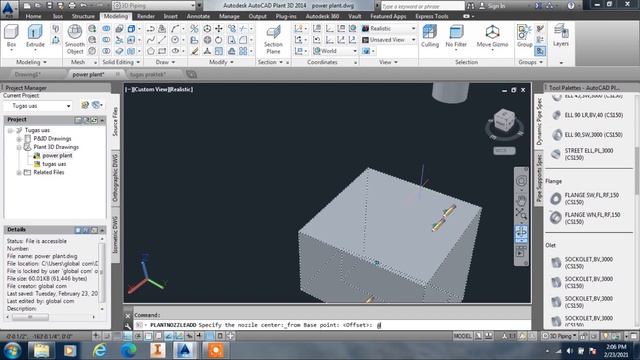640x360 pixels.
Task: Click the Solid Union tool
Action: pyautogui.click(x=106, y=29)
